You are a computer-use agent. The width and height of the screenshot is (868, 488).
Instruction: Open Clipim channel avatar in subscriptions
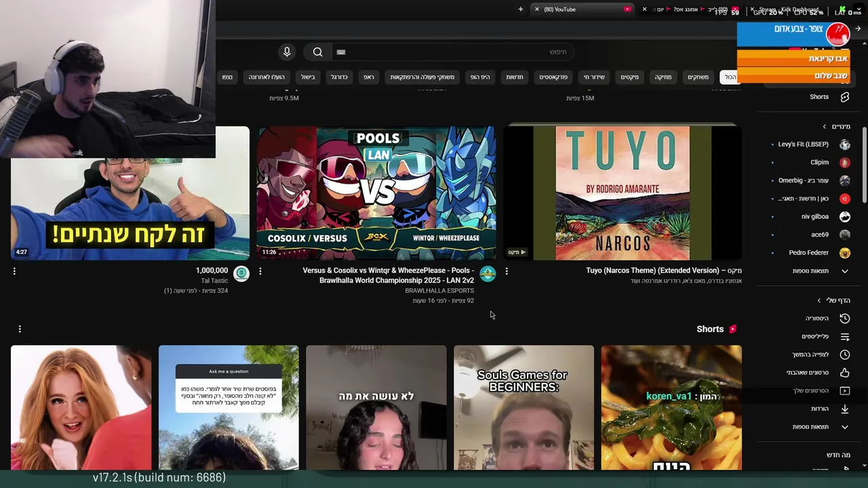click(x=844, y=163)
